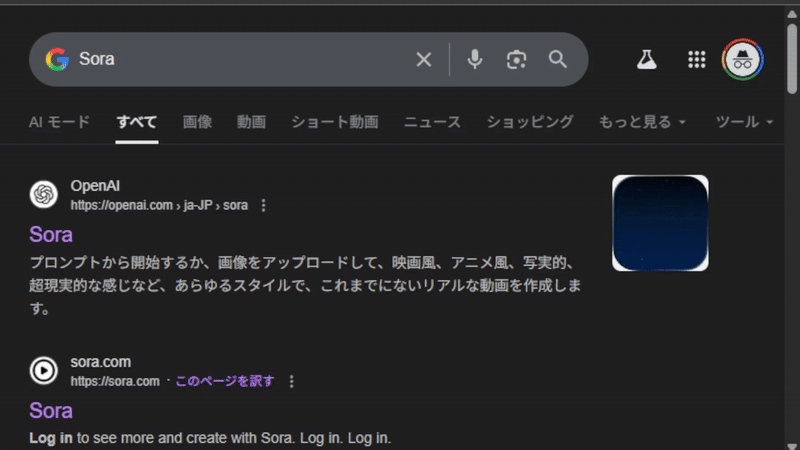
Task: Expand the もっと見る dropdown
Action: [x=642, y=122]
